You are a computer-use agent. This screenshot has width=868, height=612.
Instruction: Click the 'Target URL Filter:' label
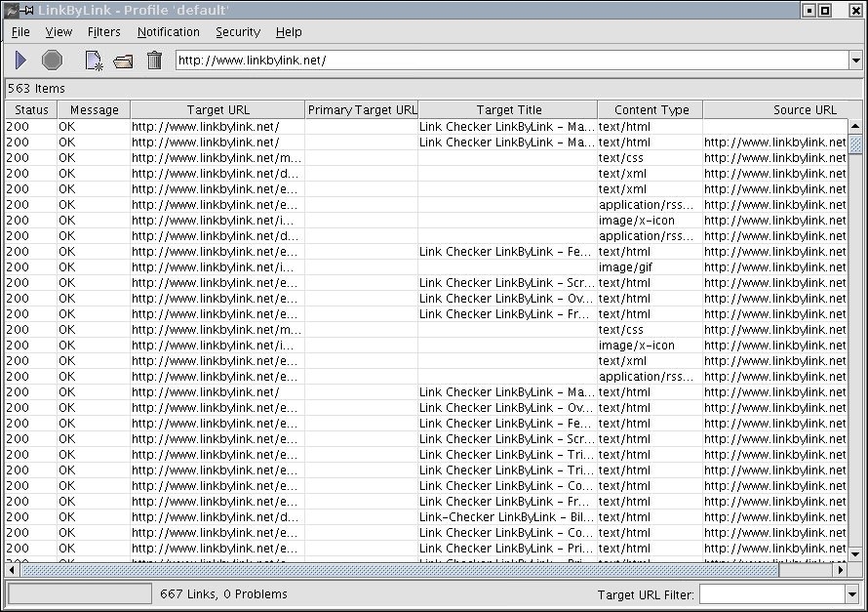tap(646, 594)
